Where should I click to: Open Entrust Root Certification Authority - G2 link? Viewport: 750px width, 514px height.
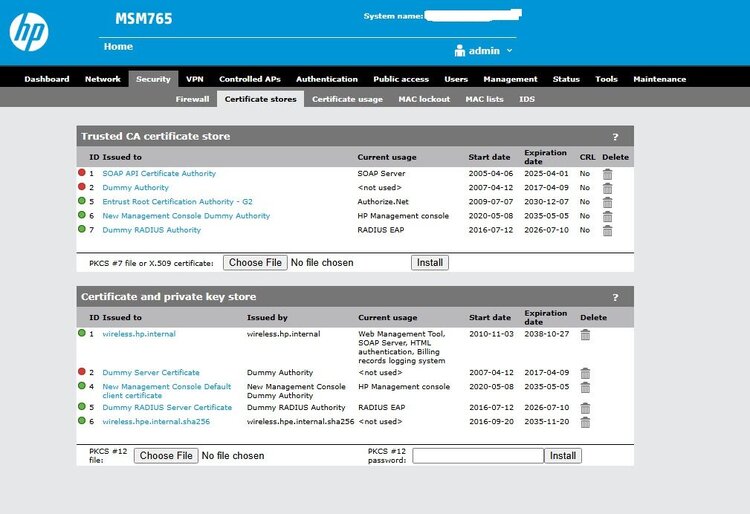[x=177, y=202]
